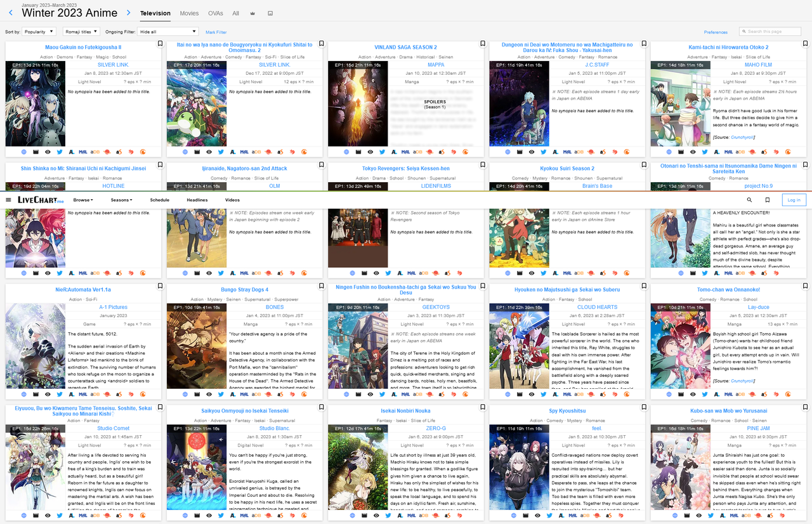Viewport: 812px width, 524px height.
Task: Open the crown icon tab
Action: 253,13
